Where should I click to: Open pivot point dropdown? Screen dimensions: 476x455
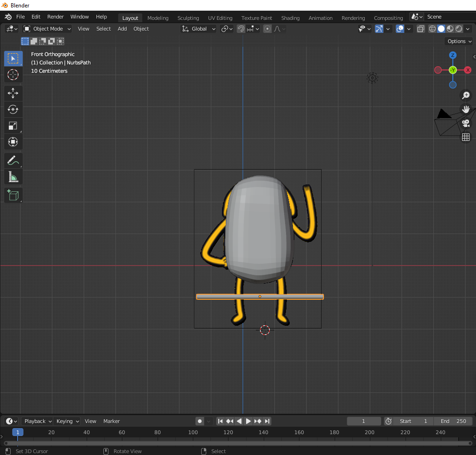click(x=227, y=29)
